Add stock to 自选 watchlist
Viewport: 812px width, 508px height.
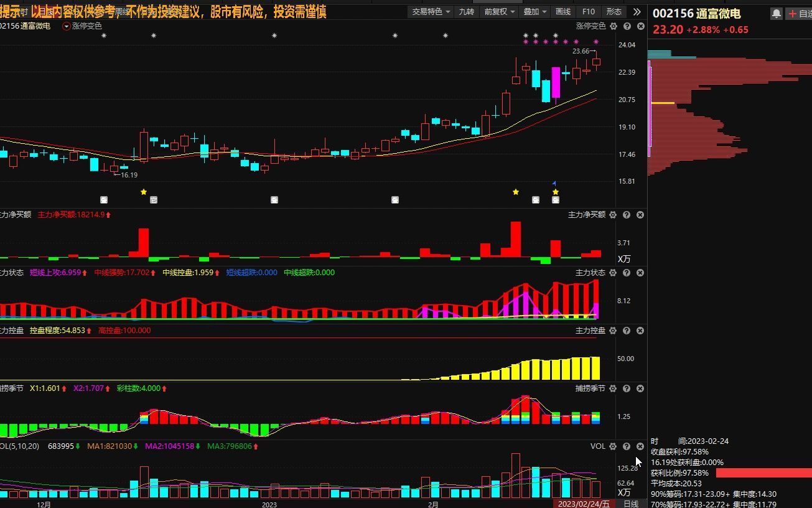799,13
